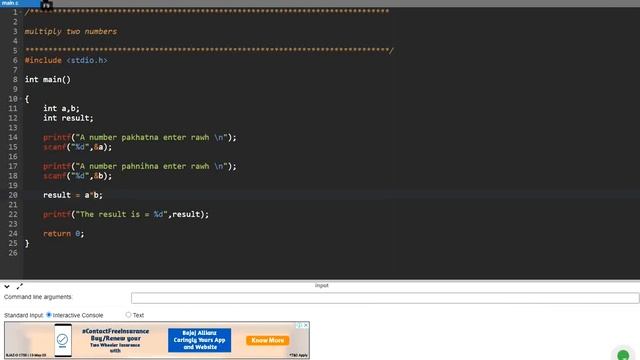Viewport: 640px width, 360px height.
Task: Click the 'multiply two numbers' comment
Action: point(71,31)
